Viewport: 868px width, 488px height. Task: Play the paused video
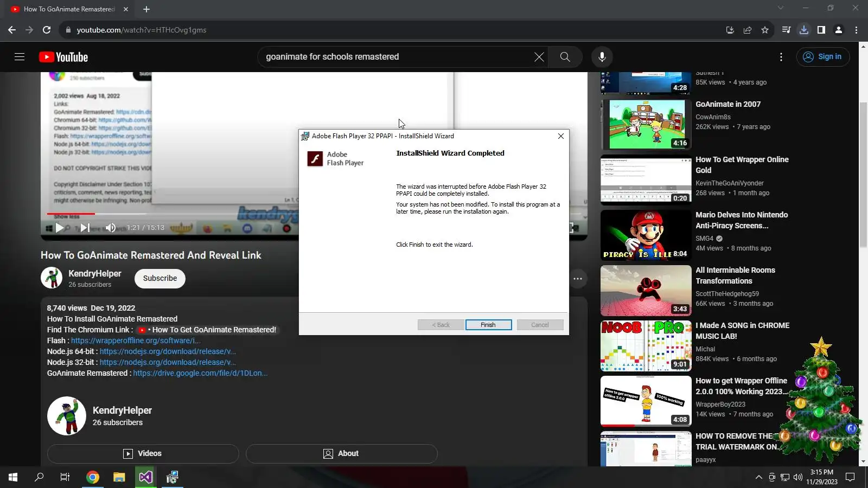60,228
